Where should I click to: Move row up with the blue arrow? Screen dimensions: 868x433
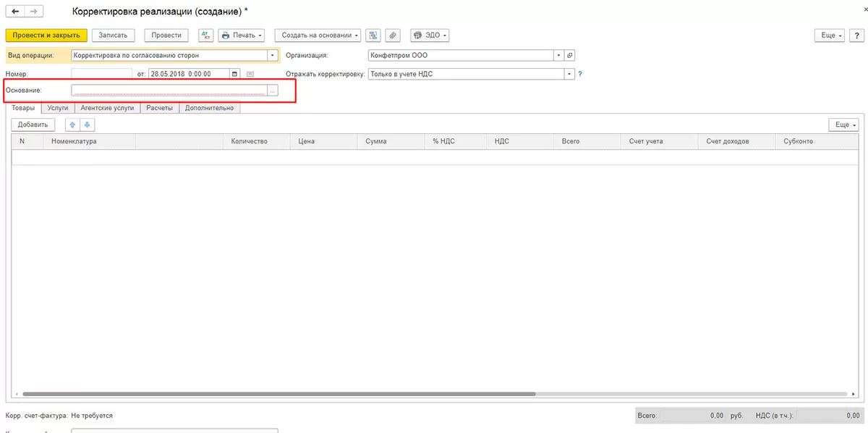72,125
